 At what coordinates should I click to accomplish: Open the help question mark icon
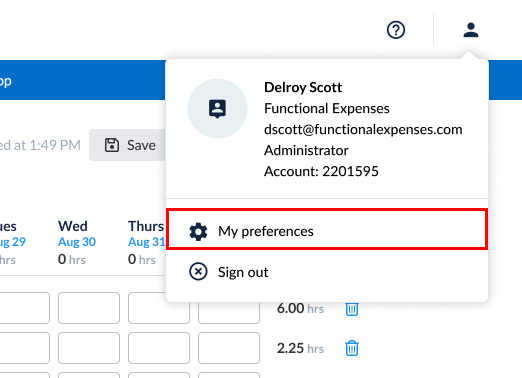pyautogui.click(x=396, y=30)
